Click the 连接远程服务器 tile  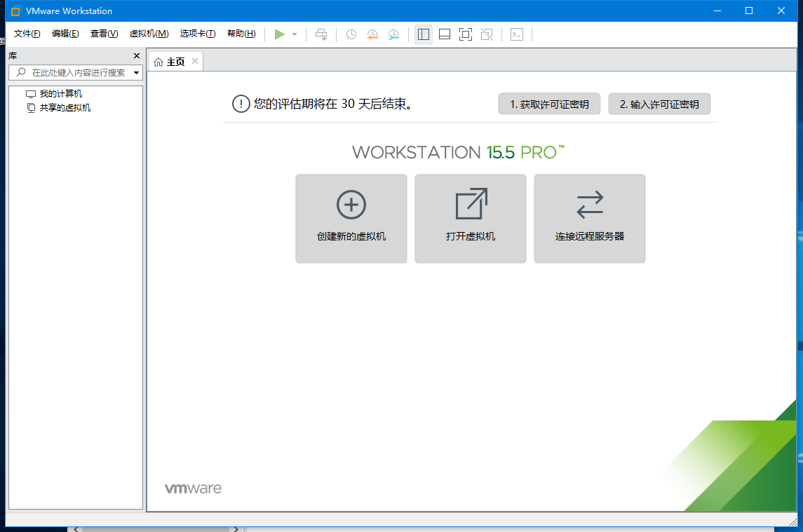point(589,219)
